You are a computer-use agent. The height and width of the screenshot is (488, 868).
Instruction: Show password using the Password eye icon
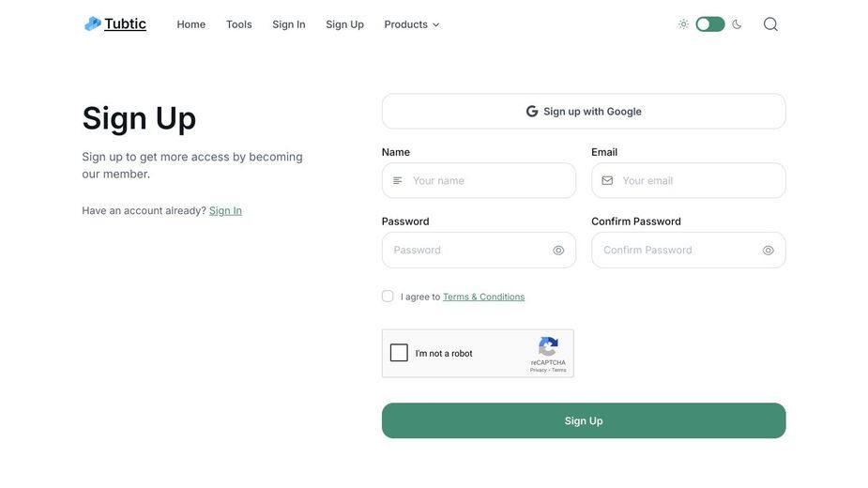[558, 251]
